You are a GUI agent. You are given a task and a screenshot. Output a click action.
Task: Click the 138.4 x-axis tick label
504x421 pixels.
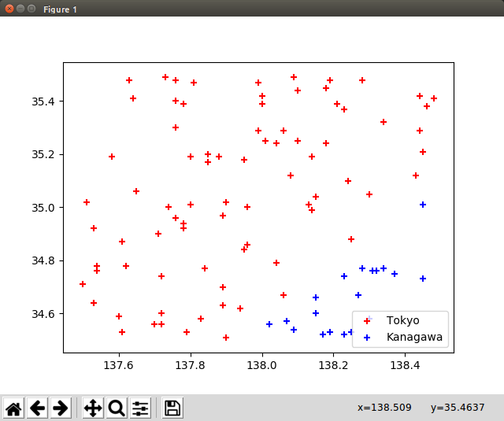click(405, 365)
